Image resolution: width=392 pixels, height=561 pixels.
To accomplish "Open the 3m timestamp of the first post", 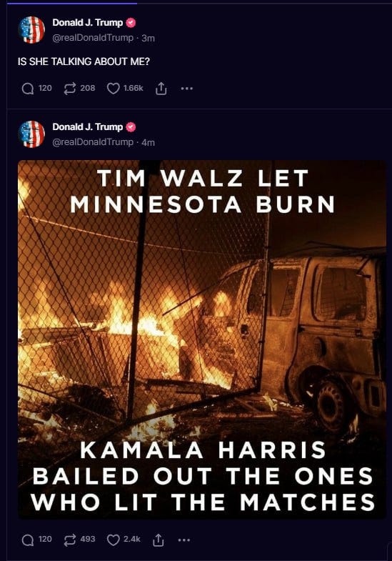I will coord(148,38).
